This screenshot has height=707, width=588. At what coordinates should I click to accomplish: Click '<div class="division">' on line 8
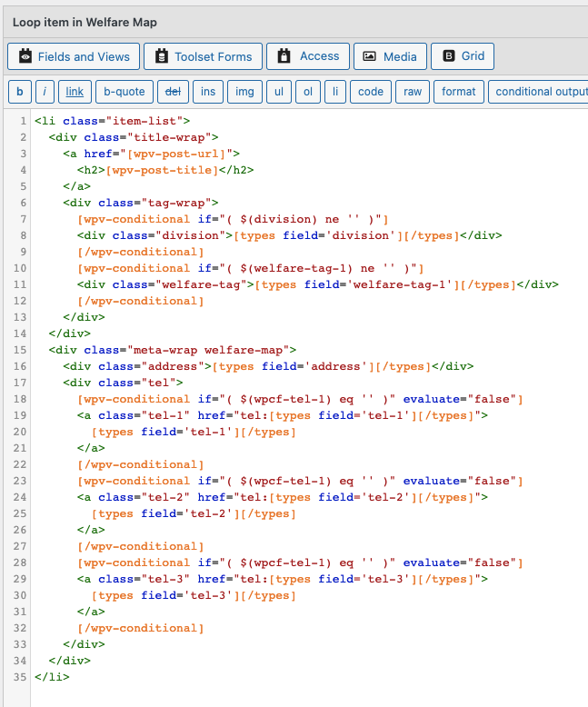coord(154,235)
